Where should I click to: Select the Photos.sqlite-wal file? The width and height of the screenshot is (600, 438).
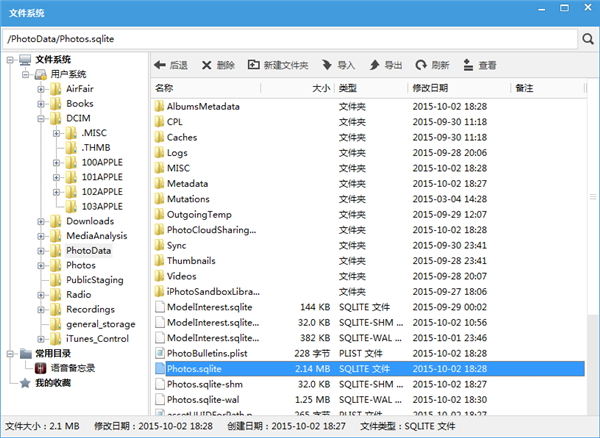point(369,400)
